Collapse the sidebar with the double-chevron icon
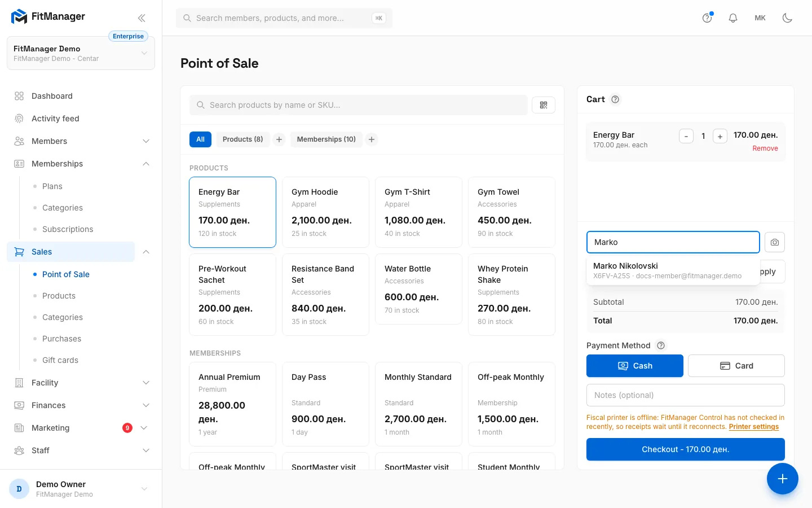812x508 pixels. coord(142,18)
